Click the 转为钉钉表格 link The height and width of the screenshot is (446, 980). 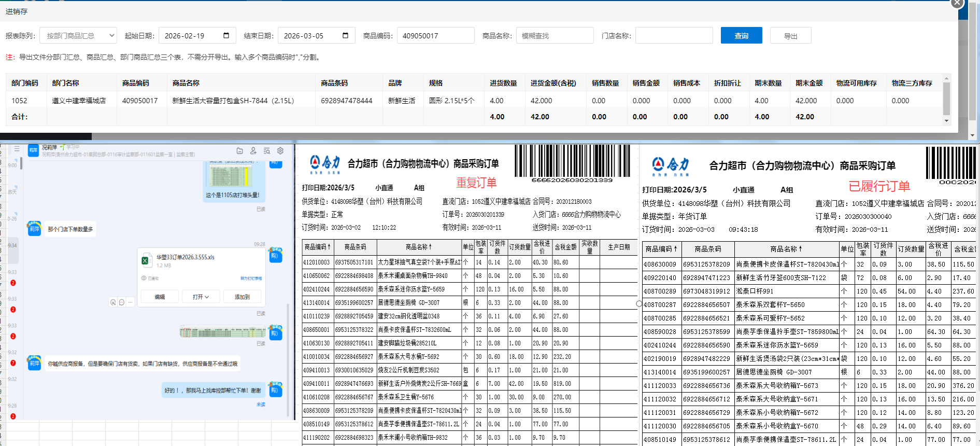(x=251, y=278)
